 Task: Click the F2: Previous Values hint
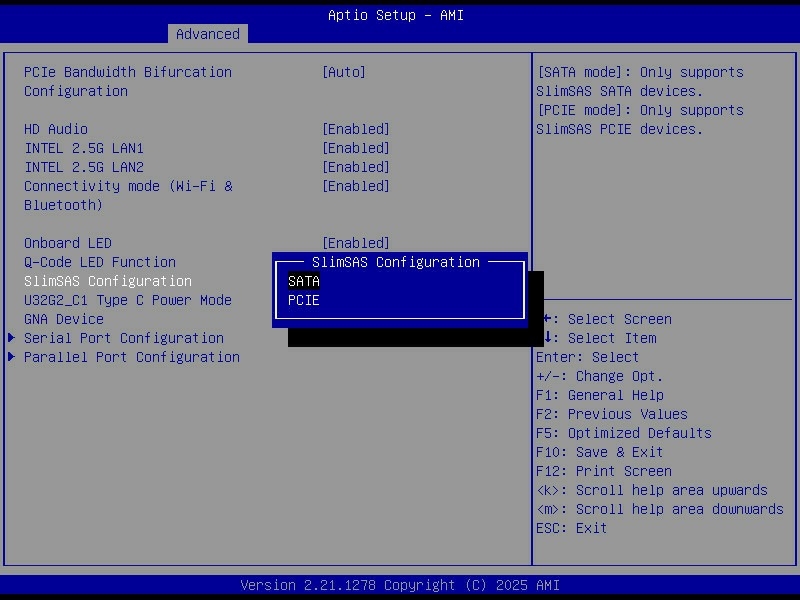point(612,414)
